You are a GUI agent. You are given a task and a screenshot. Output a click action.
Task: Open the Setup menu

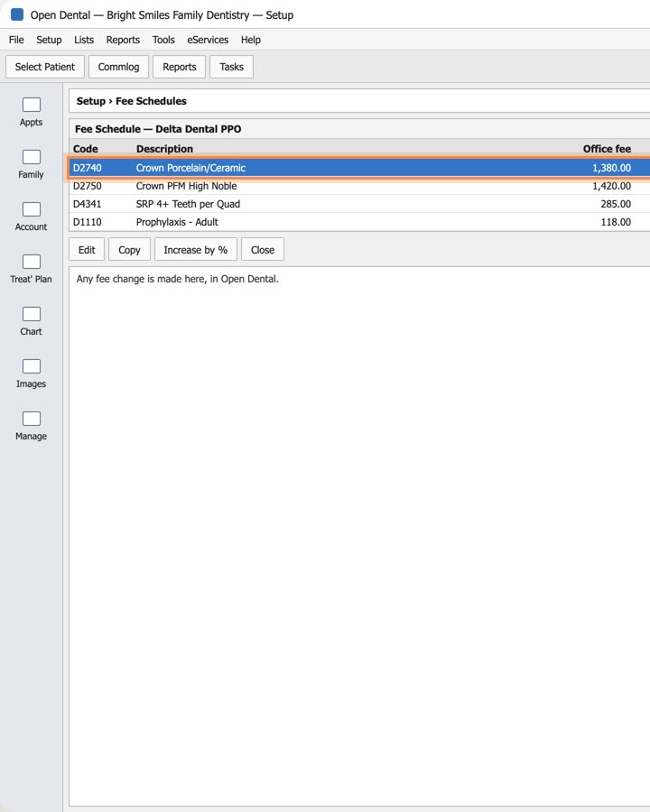pos(49,40)
